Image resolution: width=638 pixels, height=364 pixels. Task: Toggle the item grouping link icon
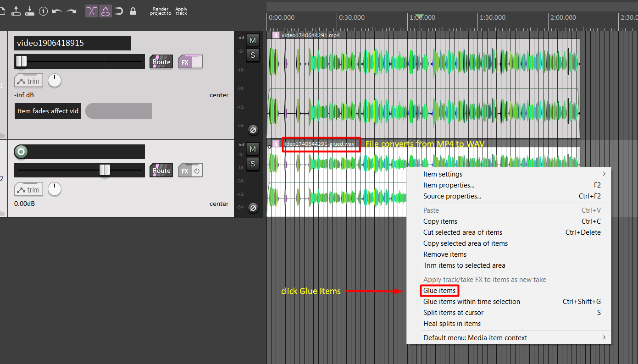click(105, 11)
